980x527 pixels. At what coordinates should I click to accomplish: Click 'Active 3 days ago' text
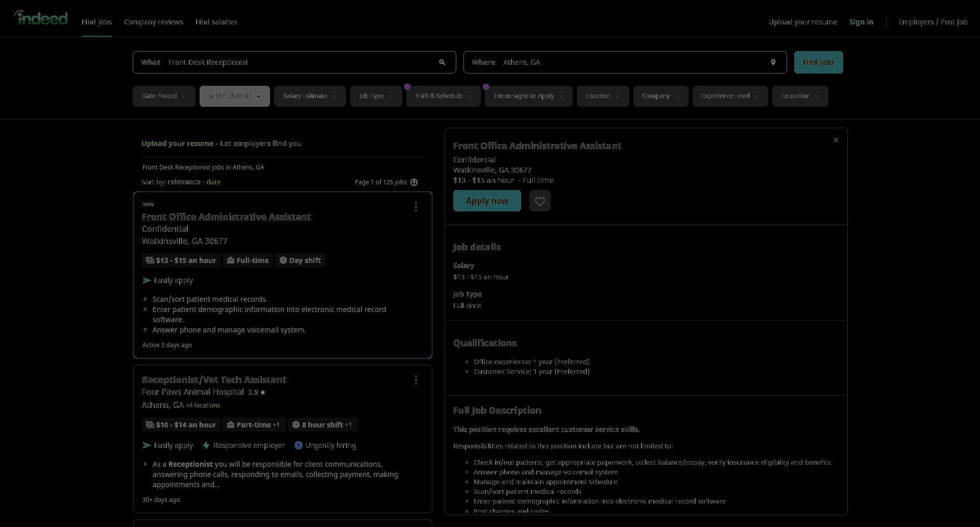(x=167, y=345)
